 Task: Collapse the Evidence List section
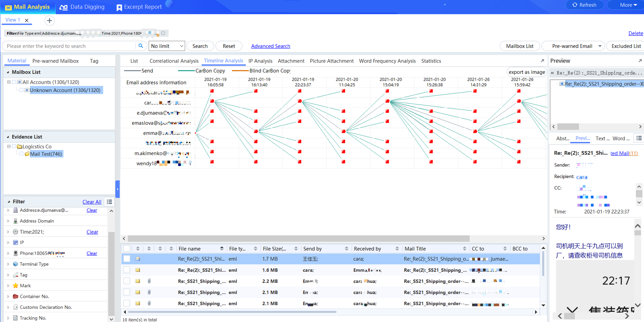pos(8,137)
